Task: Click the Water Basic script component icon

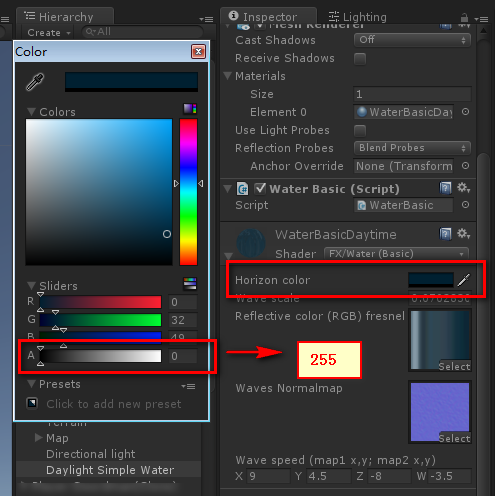Action: (242, 189)
